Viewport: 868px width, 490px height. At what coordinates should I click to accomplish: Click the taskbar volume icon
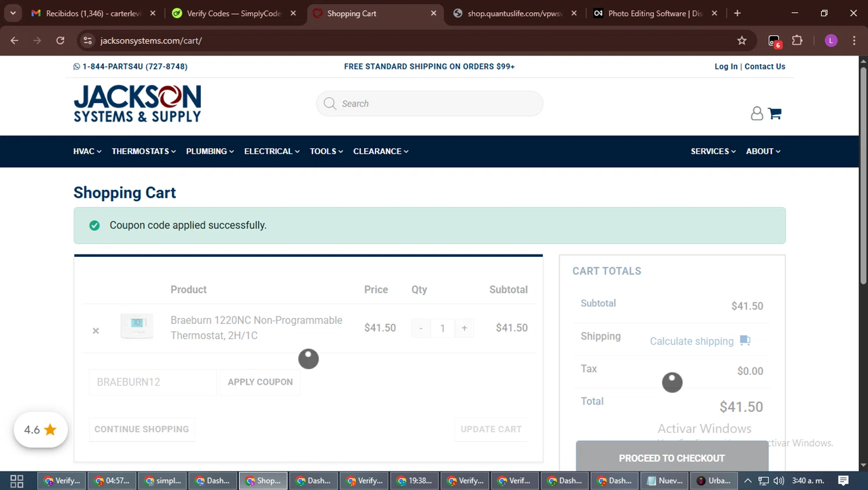pyautogui.click(x=779, y=481)
